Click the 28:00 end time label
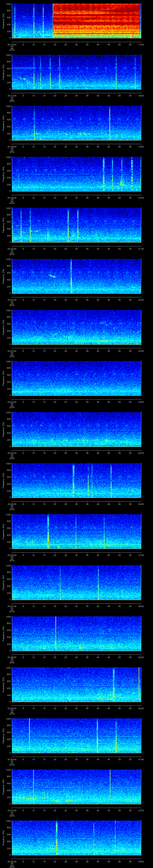The image size is (153, 868). 141,606
